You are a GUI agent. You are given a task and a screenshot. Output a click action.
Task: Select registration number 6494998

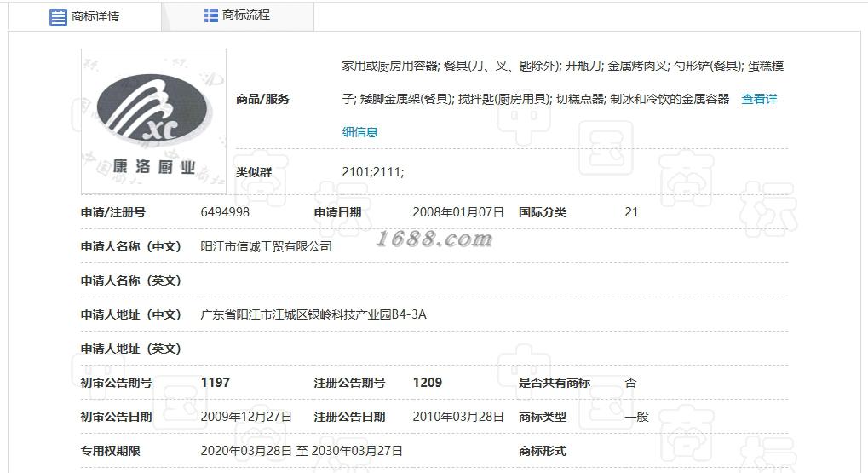tap(225, 212)
